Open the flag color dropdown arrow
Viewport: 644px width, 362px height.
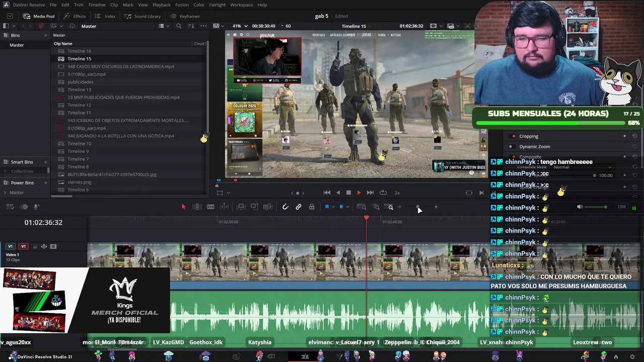(x=333, y=207)
